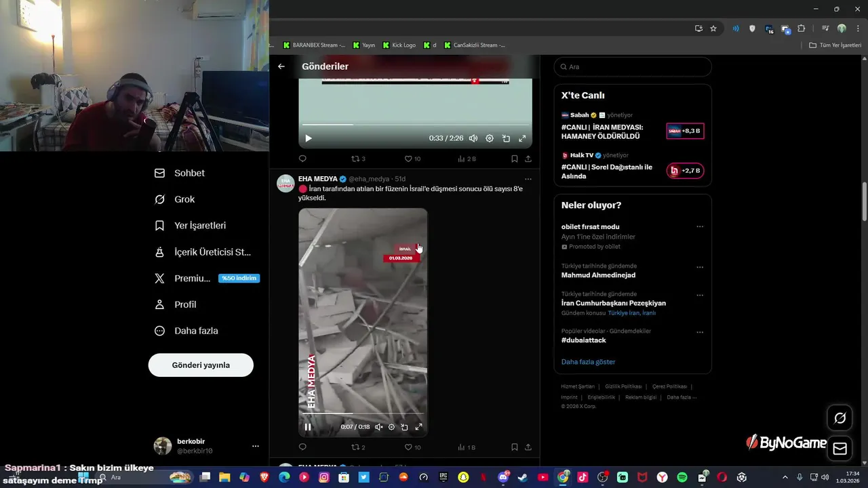This screenshot has width=868, height=488.
Task: Mute the top video's sound
Action: 473,138
